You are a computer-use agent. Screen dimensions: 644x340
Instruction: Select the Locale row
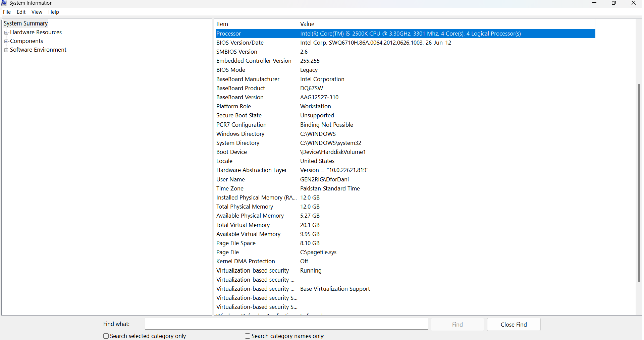(405, 161)
